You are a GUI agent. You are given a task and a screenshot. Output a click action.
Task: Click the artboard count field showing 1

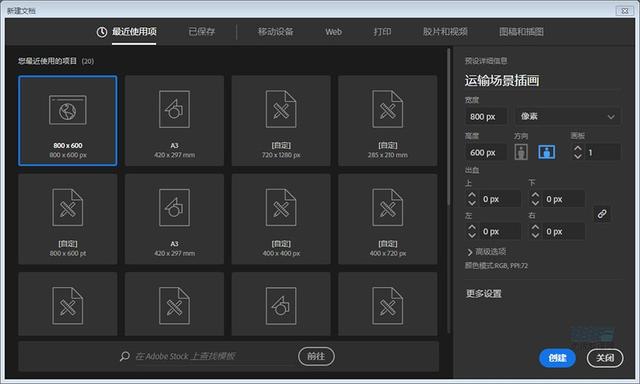tap(603, 153)
